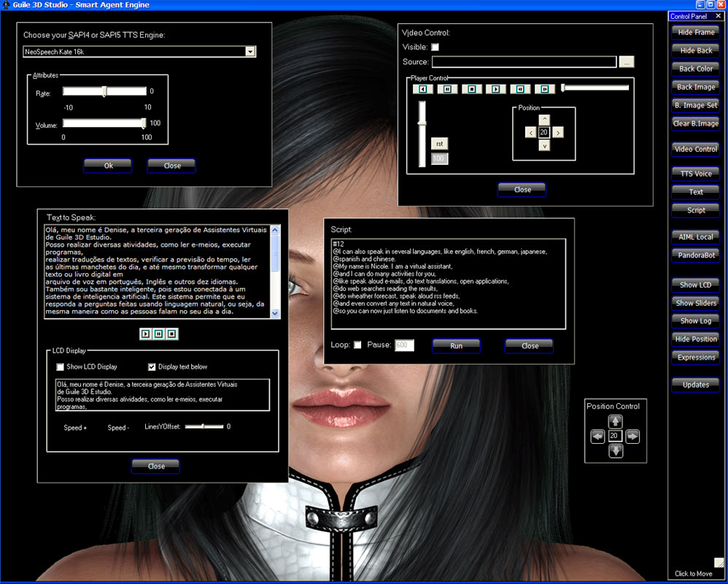Enable the Show LCD Display checkbox
This screenshot has height=584, width=728.
click(61, 366)
